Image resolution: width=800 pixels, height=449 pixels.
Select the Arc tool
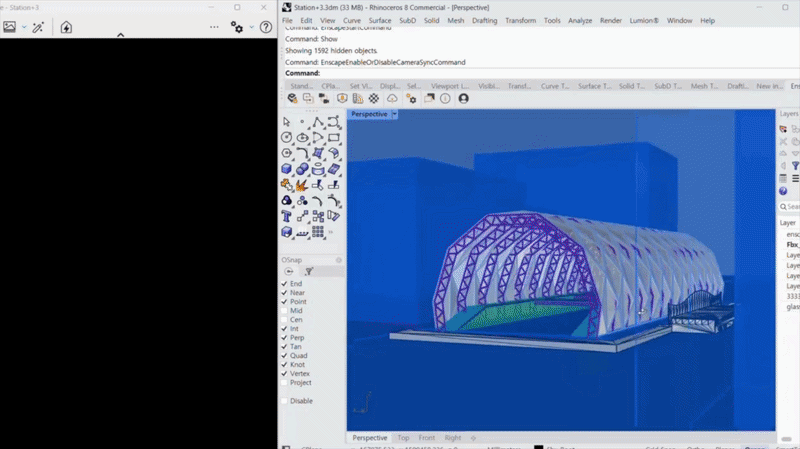[x=318, y=138]
